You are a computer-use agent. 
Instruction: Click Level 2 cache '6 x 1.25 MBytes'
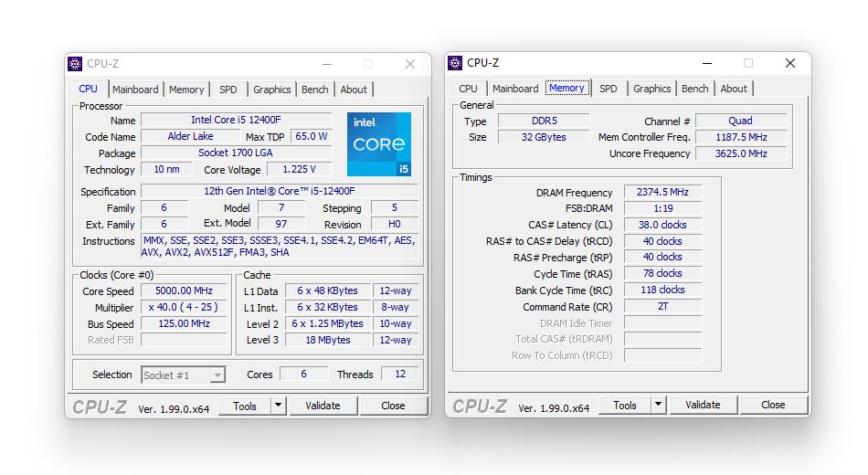(328, 324)
